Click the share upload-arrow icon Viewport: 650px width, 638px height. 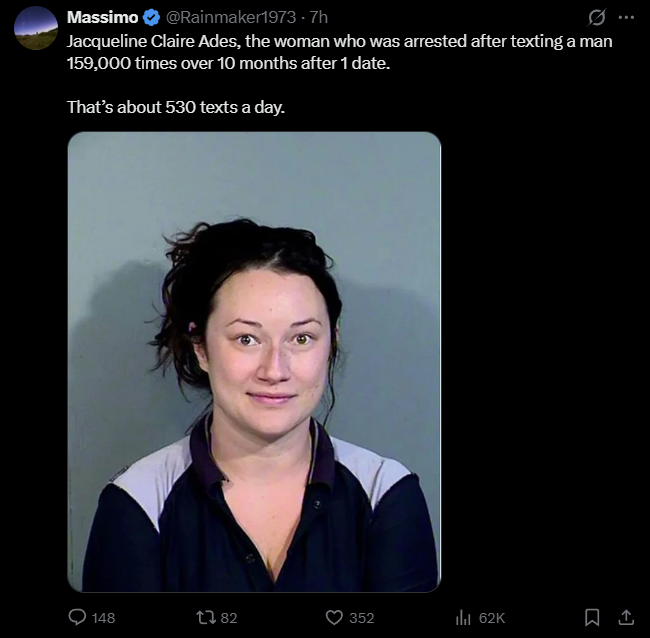click(626, 617)
